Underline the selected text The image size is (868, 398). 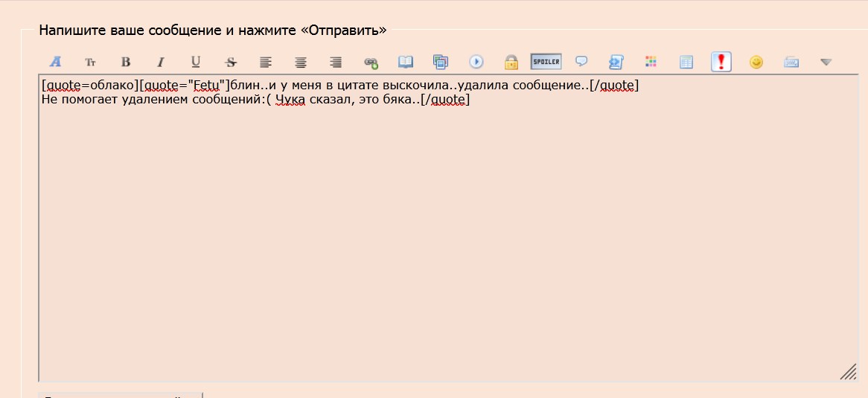[195, 62]
